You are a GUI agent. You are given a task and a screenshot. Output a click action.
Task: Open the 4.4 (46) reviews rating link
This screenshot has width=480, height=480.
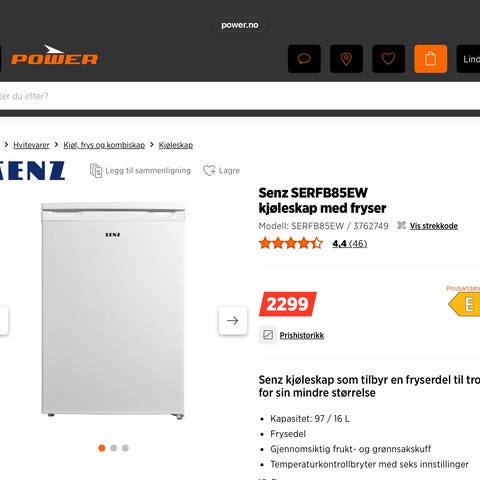350,244
